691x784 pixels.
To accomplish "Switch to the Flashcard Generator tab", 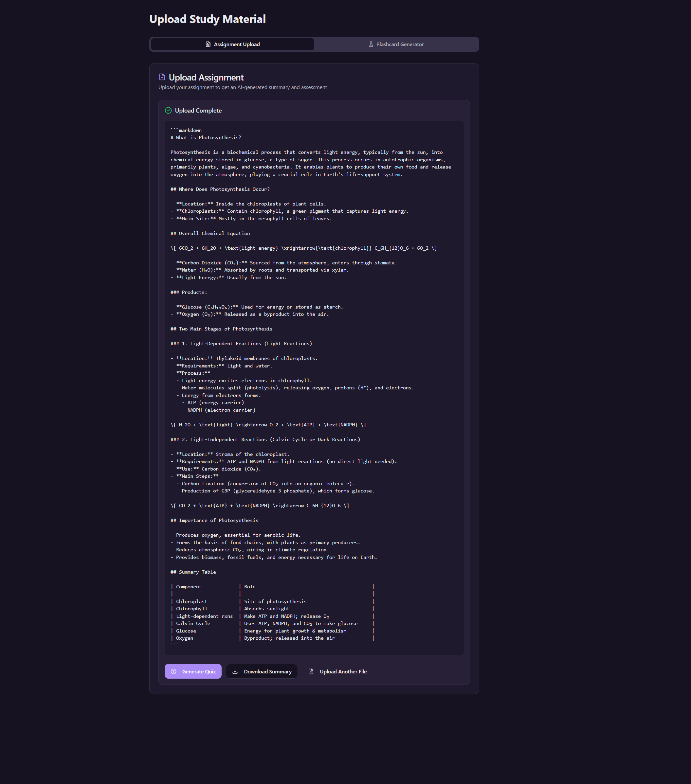I will (396, 45).
